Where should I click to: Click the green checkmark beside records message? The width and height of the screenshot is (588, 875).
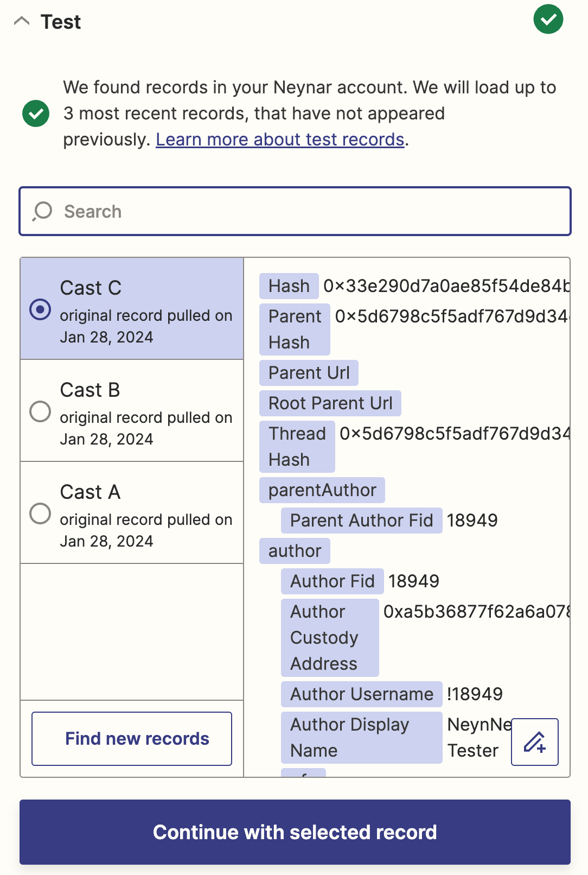[36, 113]
